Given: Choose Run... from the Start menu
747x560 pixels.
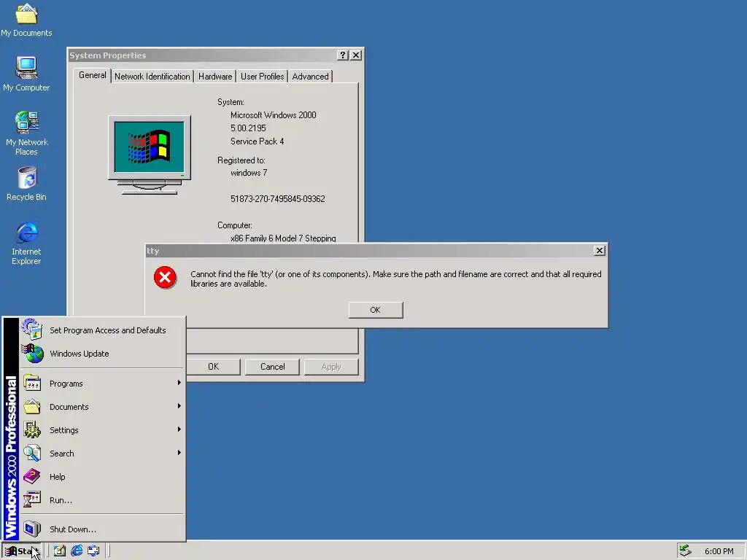Looking at the screenshot, I should tap(102, 500).
